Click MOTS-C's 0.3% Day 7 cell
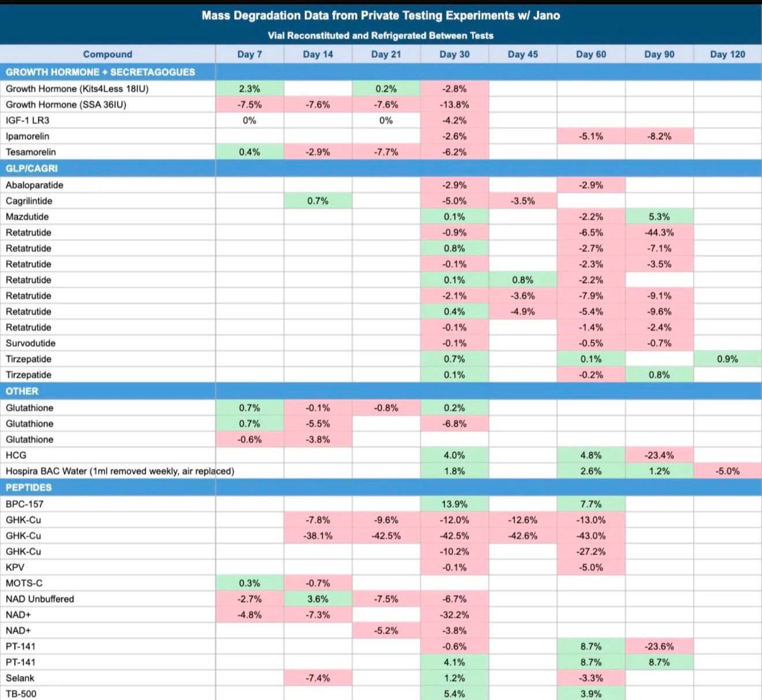The width and height of the screenshot is (762, 700). click(x=249, y=583)
